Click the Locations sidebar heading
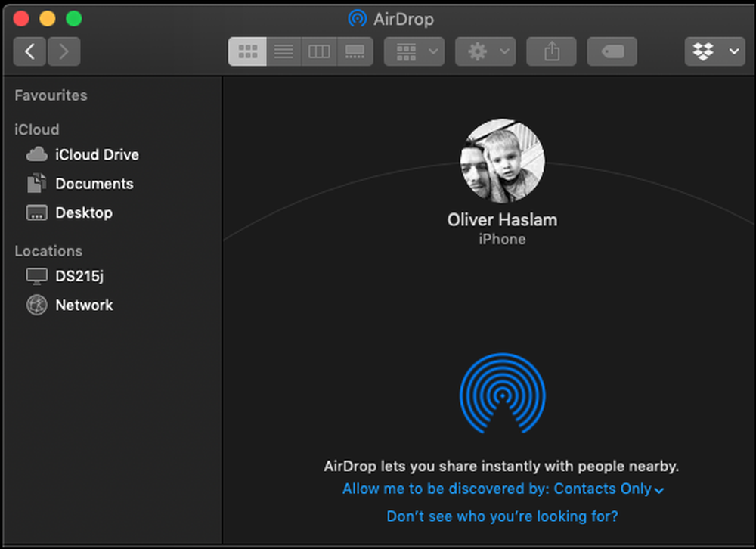Screen dimensions: 756x549 click(x=48, y=251)
